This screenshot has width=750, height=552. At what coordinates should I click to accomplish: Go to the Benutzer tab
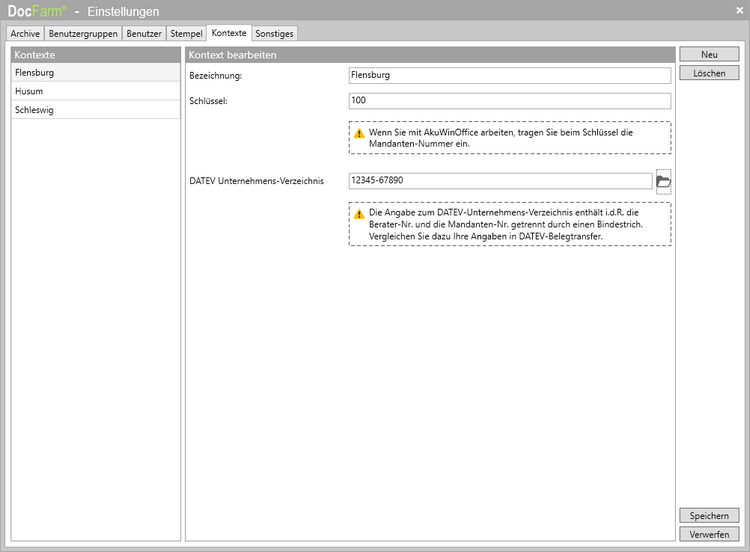143,33
